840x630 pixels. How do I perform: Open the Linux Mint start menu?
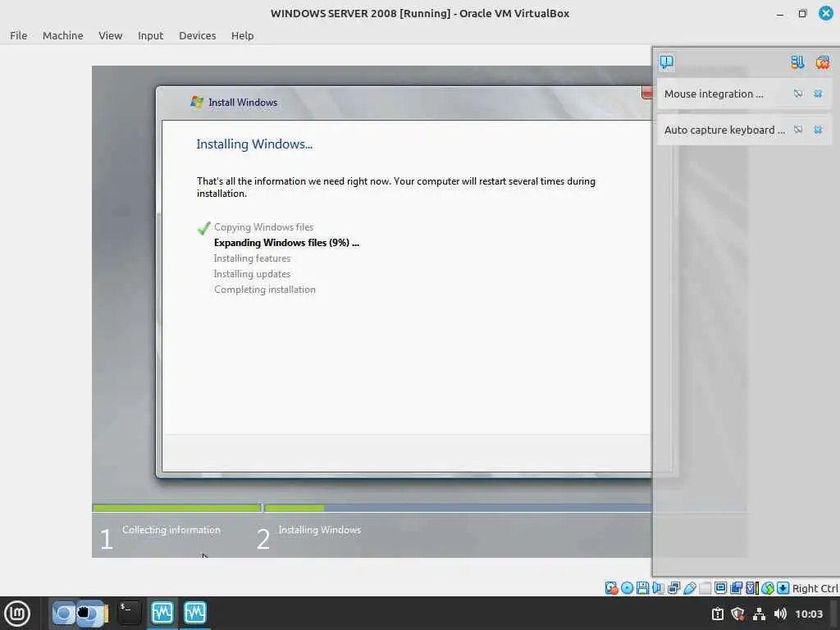[17, 614]
